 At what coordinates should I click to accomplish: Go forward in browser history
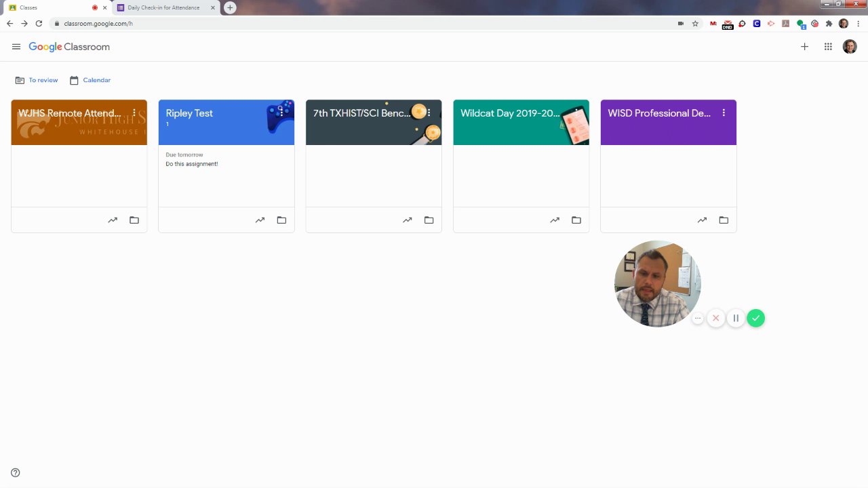(24, 23)
